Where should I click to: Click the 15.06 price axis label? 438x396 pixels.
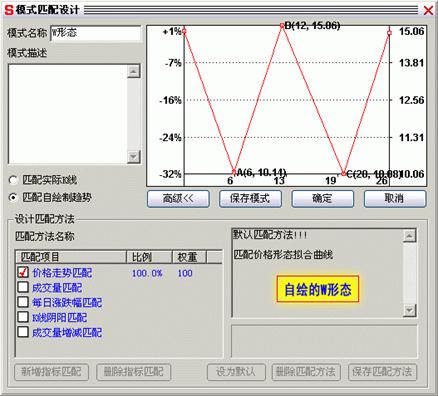point(411,31)
